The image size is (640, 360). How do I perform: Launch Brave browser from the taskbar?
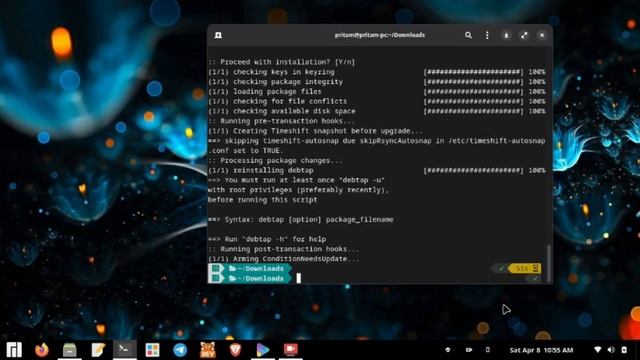click(236, 350)
